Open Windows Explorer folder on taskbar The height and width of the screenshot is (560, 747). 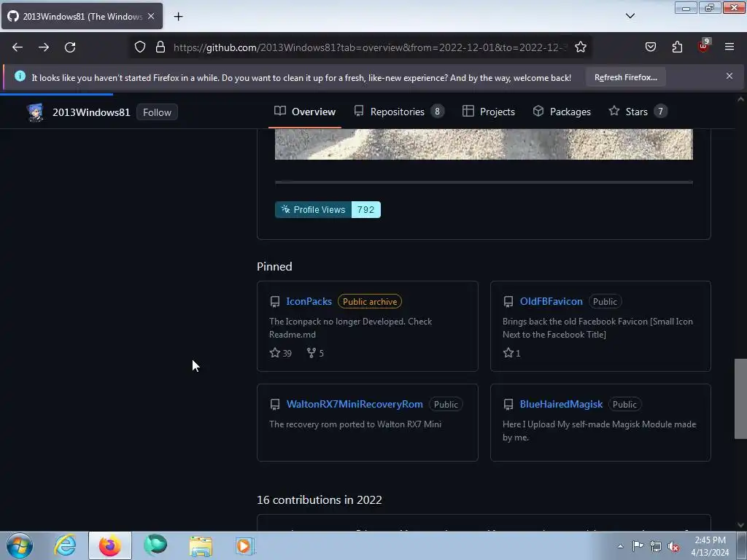pos(201,545)
